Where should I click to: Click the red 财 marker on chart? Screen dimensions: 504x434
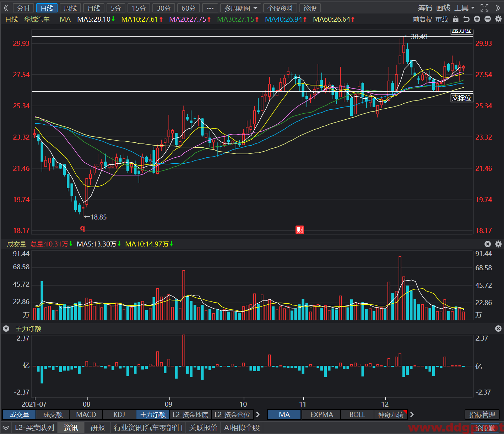[x=300, y=230]
